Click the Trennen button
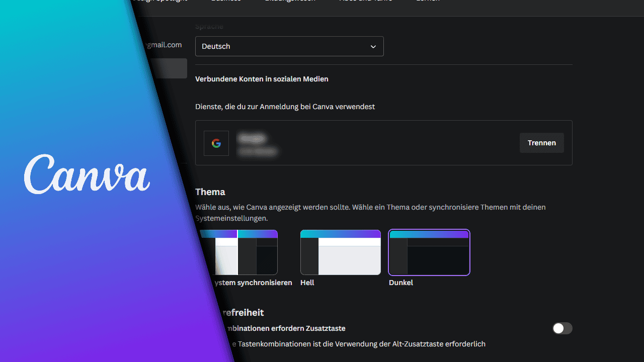 point(542,143)
